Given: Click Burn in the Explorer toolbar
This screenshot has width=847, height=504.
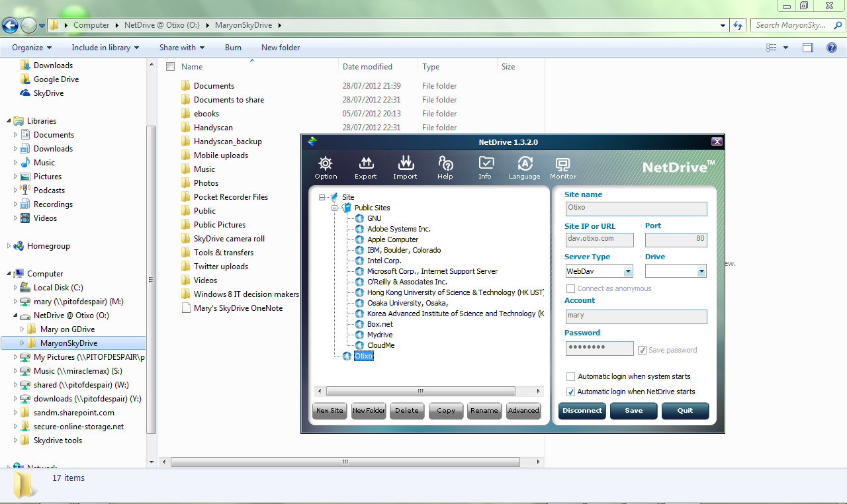Looking at the screenshot, I should [233, 48].
